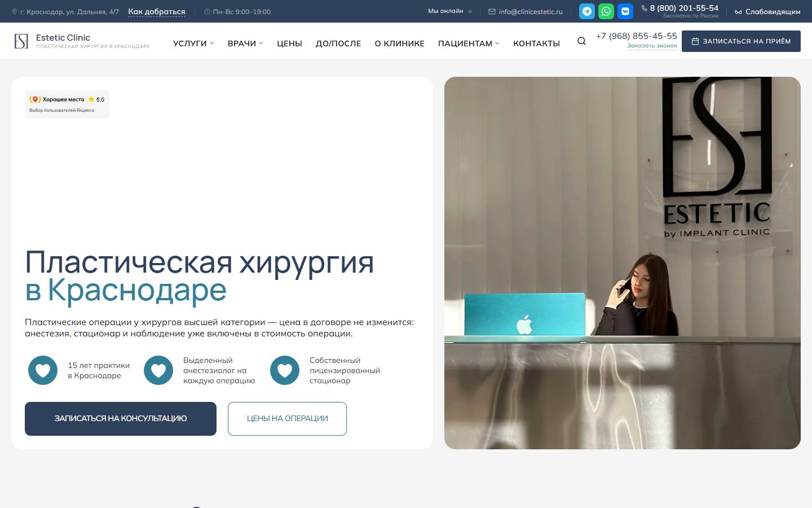Click the Пластическая хирургия heading
The height and width of the screenshot is (508, 812).
200,262
